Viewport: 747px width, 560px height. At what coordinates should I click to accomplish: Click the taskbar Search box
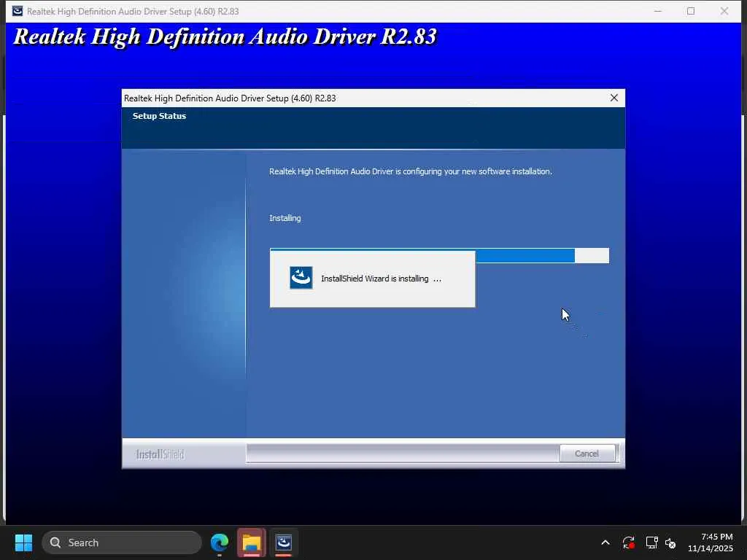click(122, 542)
